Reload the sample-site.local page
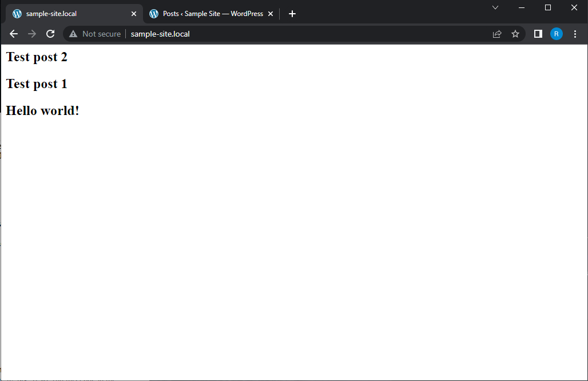 click(x=50, y=34)
